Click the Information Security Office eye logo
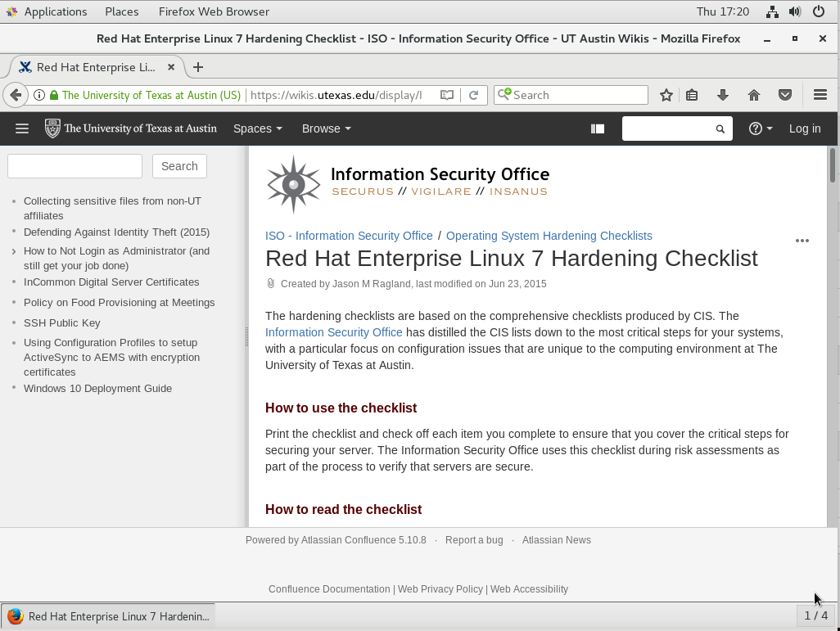 [x=293, y=184]
